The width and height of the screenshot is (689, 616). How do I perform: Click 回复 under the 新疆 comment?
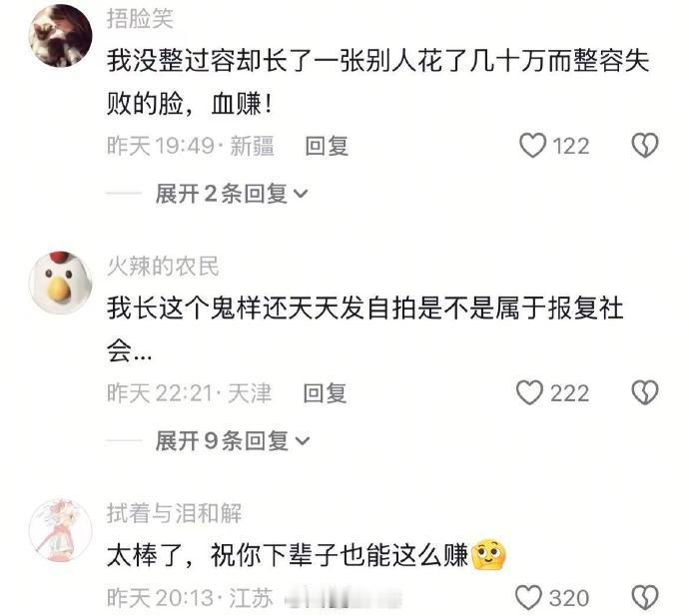coord(327,146)
